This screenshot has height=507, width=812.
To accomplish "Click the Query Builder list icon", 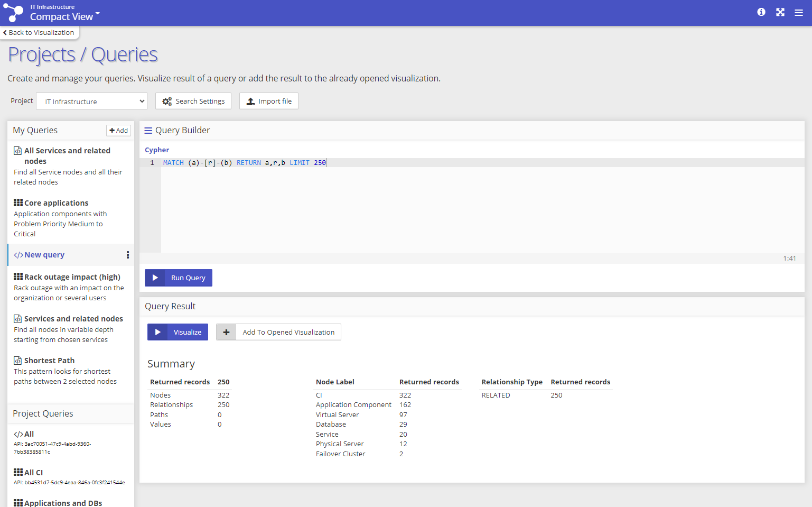I will coord(148,131).
